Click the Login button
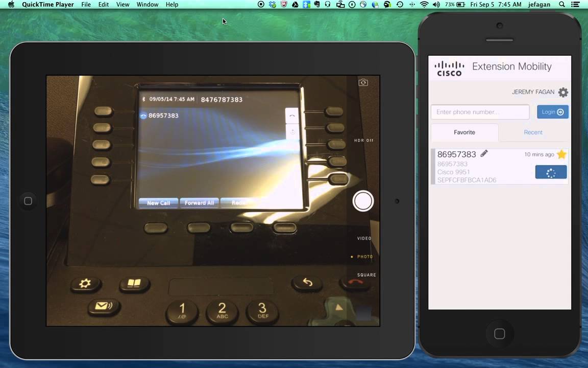Viewport: 588px width, 368px height. click(552, 112)
